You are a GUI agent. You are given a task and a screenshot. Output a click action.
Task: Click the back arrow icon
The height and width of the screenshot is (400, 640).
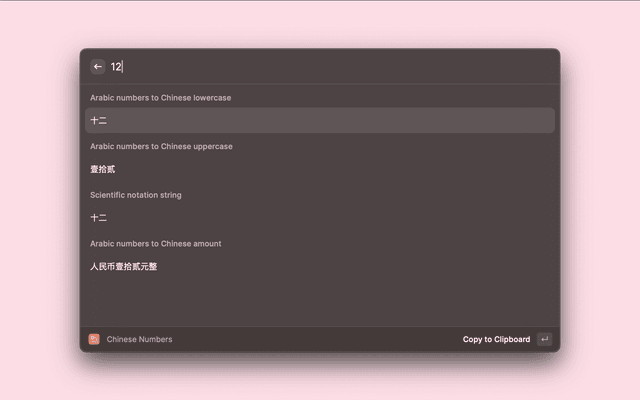pos(98,66)
